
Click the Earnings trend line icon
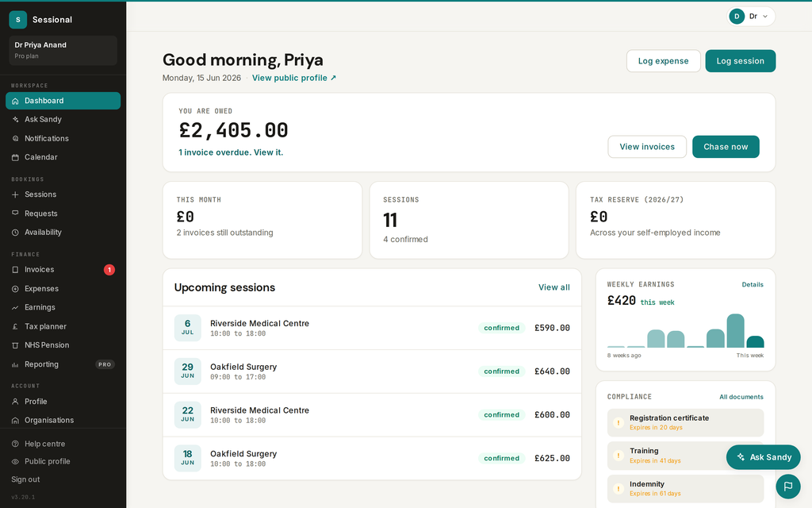click(15, 307)
